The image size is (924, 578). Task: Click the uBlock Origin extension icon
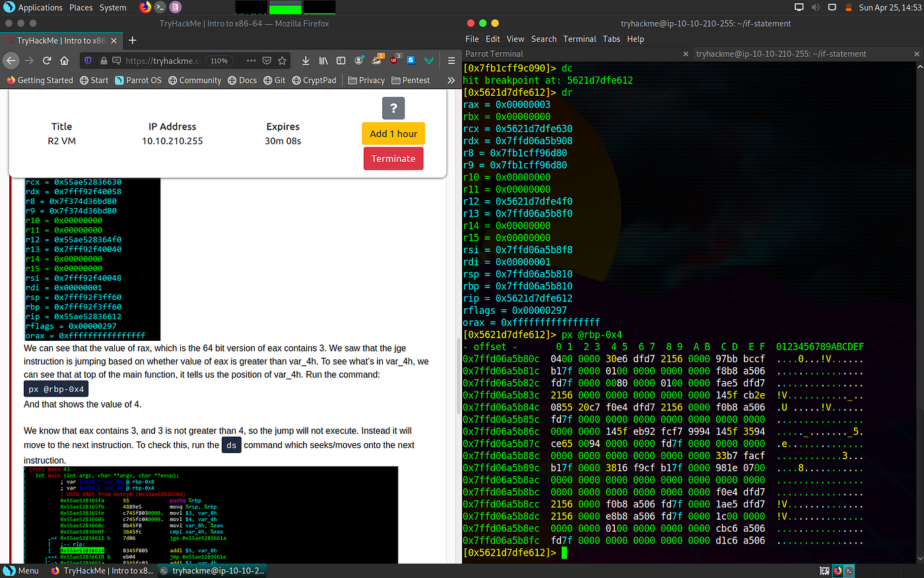click(395, 60)
